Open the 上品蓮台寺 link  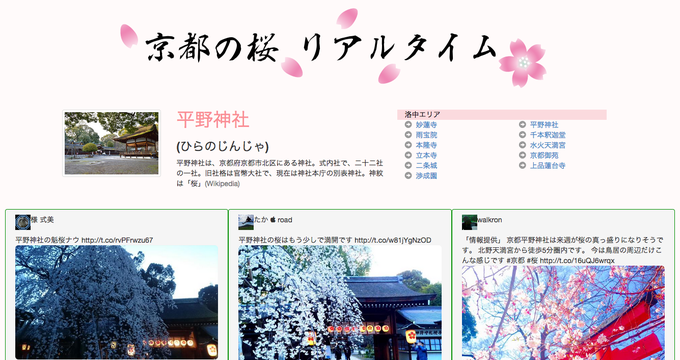tap(548, 165)
